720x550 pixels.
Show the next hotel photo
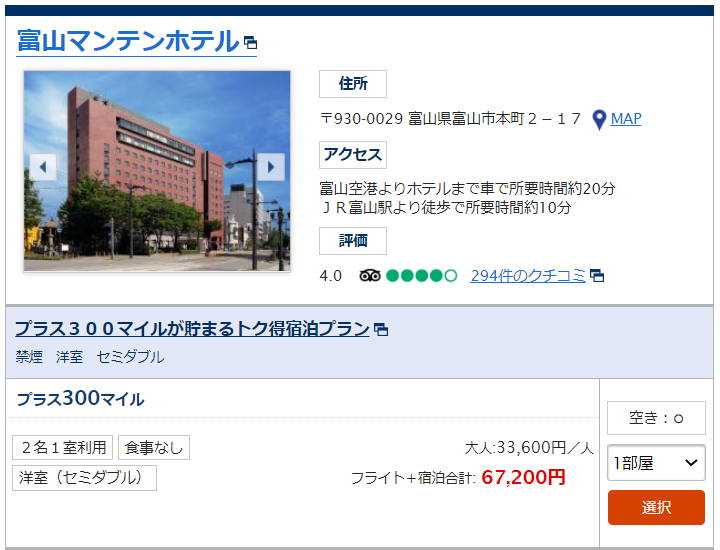(271, 167)
